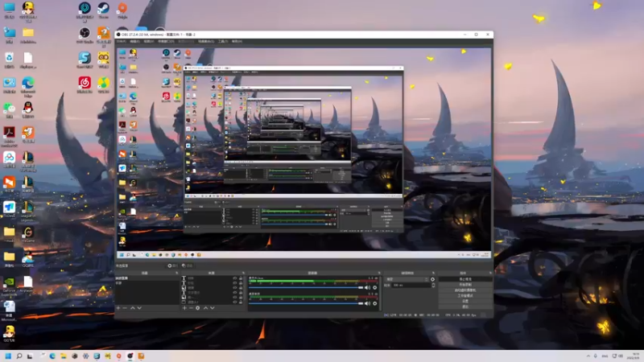Click the Settings button in Controls dock

coord(465,301)
